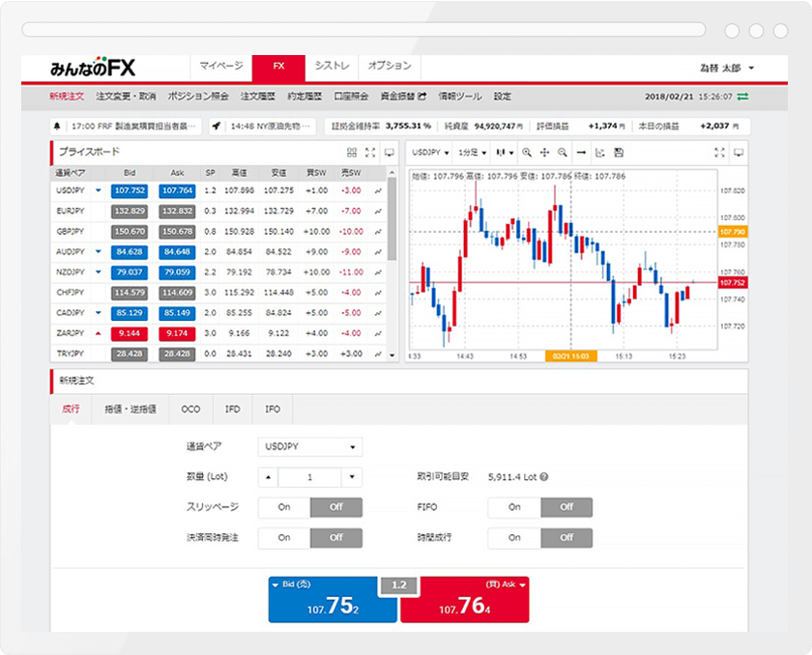
Task: Expand the 1分足 timeframe dropdown
Action: point(472,153)
